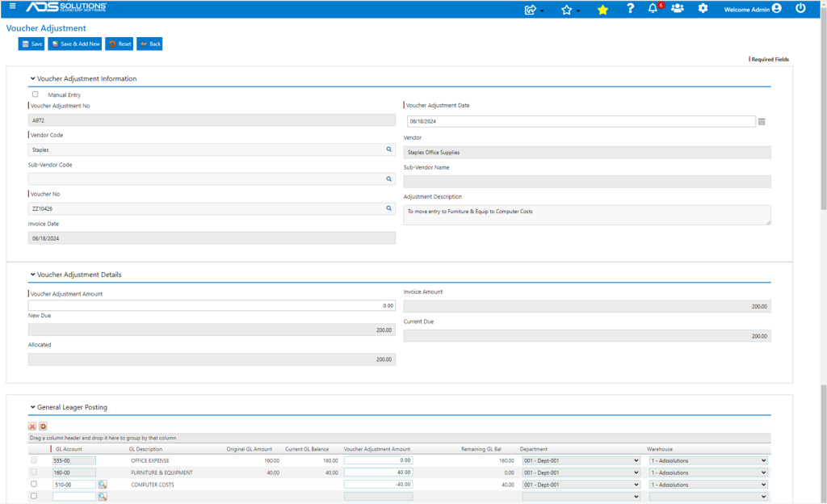
Task: Click the Save button
Action: point(31,44)
